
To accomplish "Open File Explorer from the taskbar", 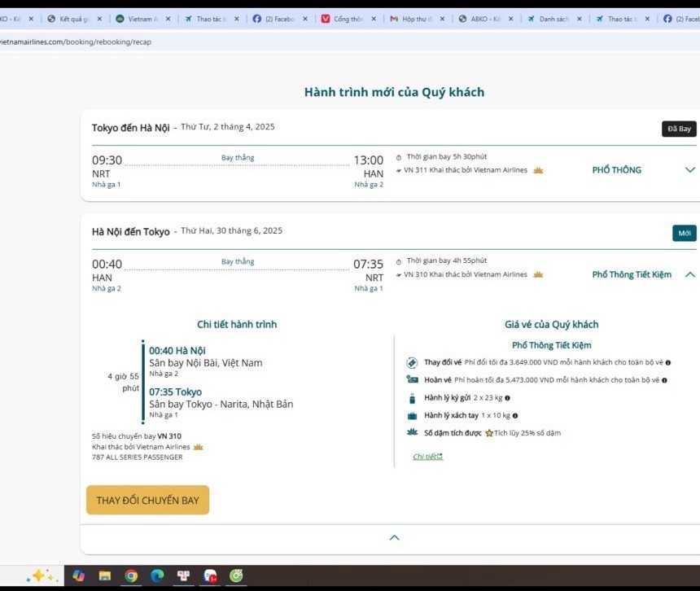I will click(105, 576).
